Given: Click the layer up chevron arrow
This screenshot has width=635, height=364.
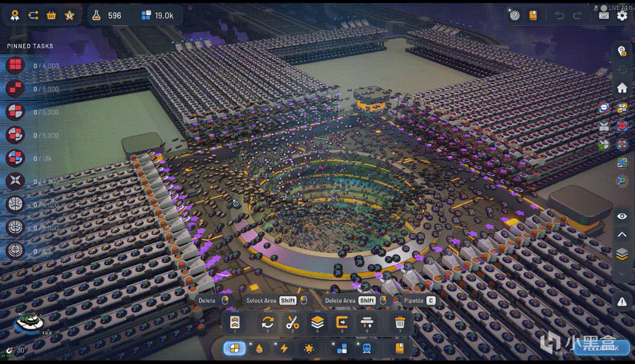Looking at the screenshot, I should (x=622, y=235).
